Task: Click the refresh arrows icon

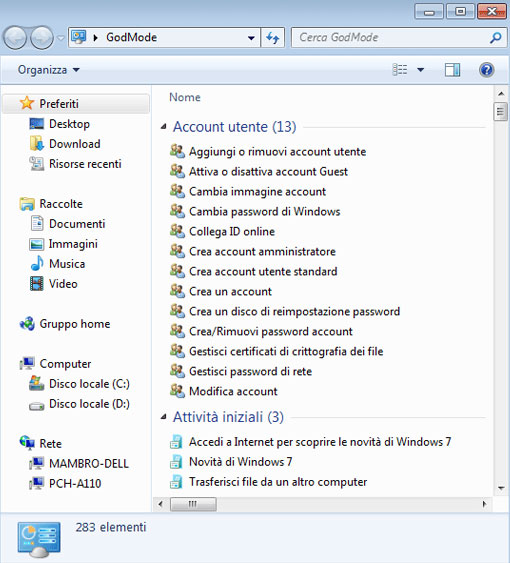Action: click(273, 37)
